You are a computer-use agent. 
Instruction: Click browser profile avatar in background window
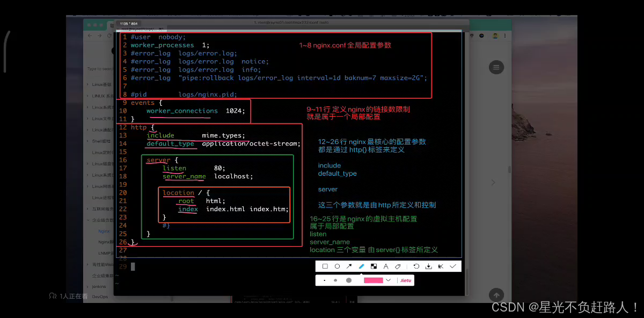pyautogui.click(x=495, y=35)
